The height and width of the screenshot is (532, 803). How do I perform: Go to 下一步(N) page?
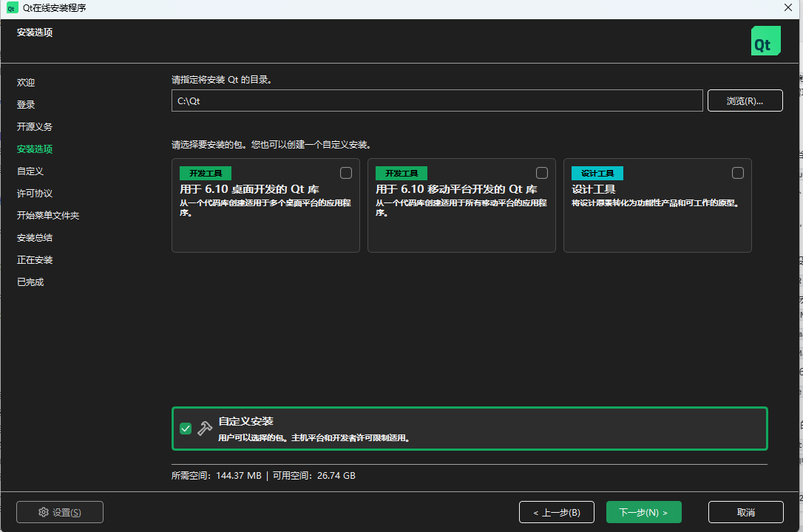(643, 512)
